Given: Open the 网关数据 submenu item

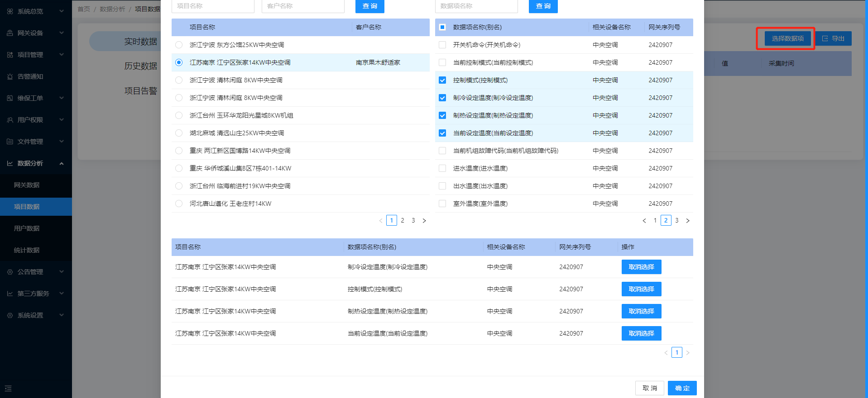Looking at the screenshot, I should (x=36, y=185).
